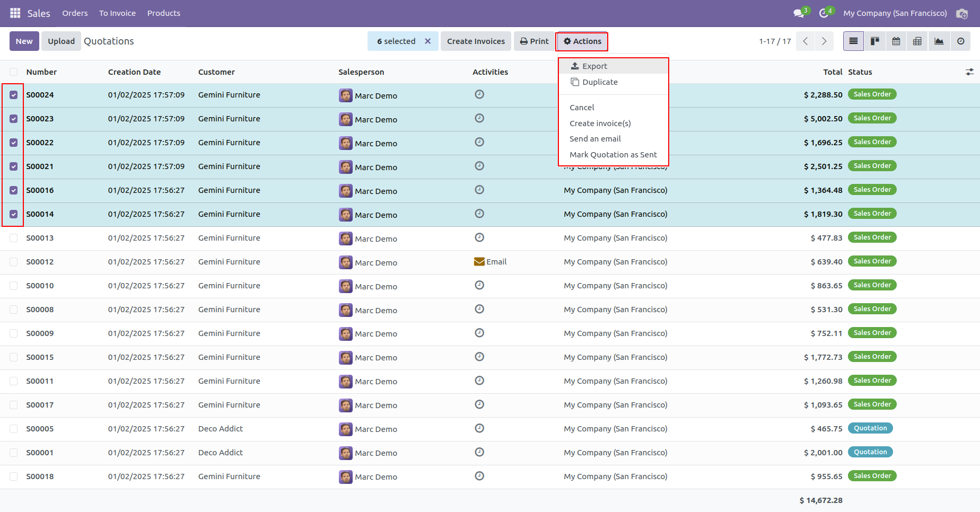This screenshot has height=512, width=980.
Task: Click the Create Invoices button
Action: [x=476, y=41]
